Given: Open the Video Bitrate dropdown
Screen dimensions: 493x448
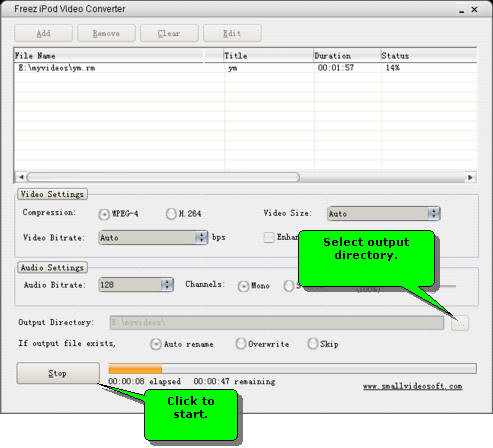Looking at the screenshot, I should [153, 238].
